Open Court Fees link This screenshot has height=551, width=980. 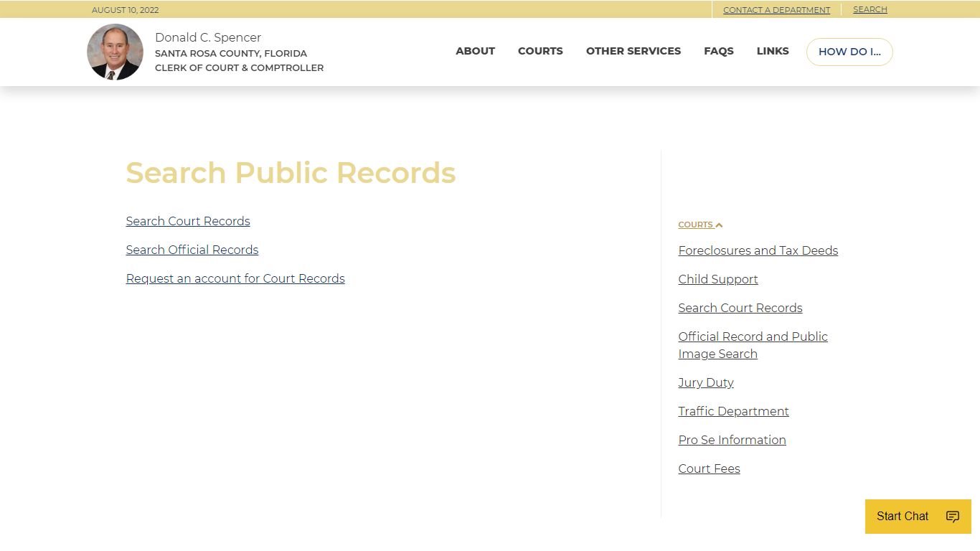pyautogui.click(x=710, y=468)
